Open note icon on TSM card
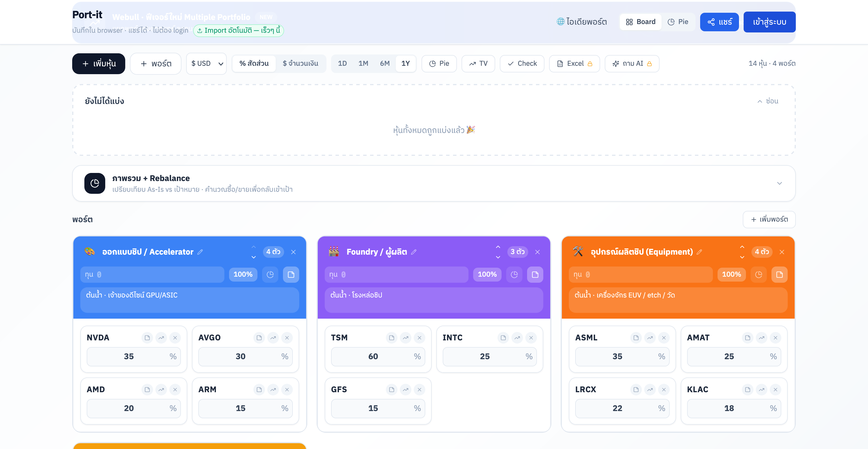The width and height of the screenshot is (868, 449). [x=392, y=337]
